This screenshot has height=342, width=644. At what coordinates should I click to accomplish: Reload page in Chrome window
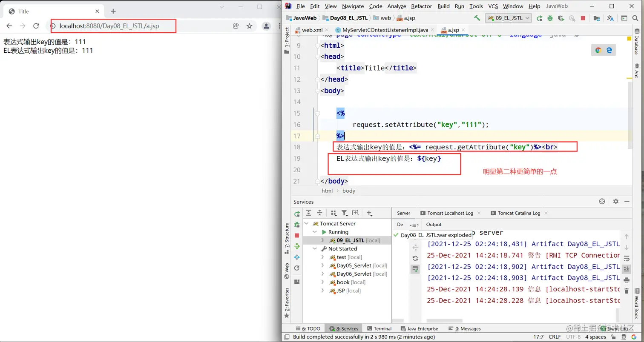pos(36,26)
